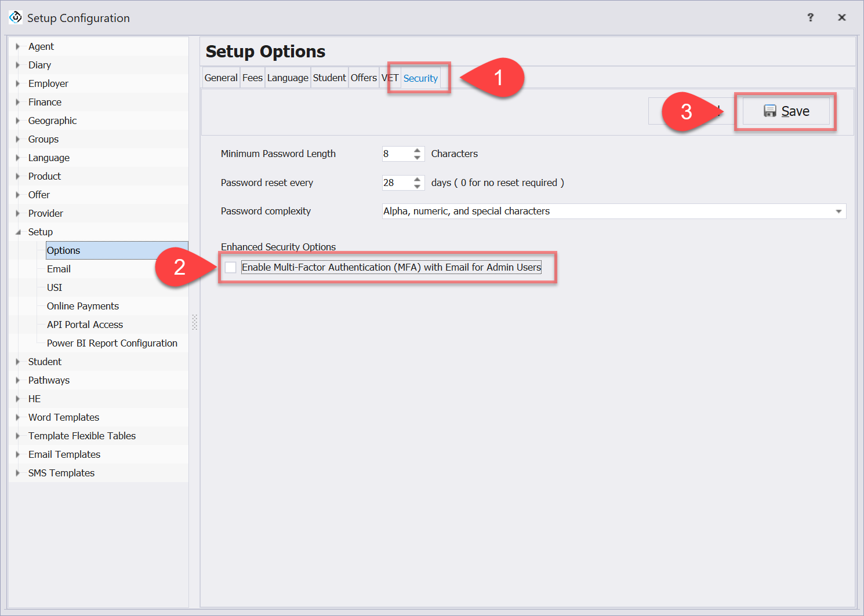
Task: Switch to the Security tab
Action: (420, 78)
